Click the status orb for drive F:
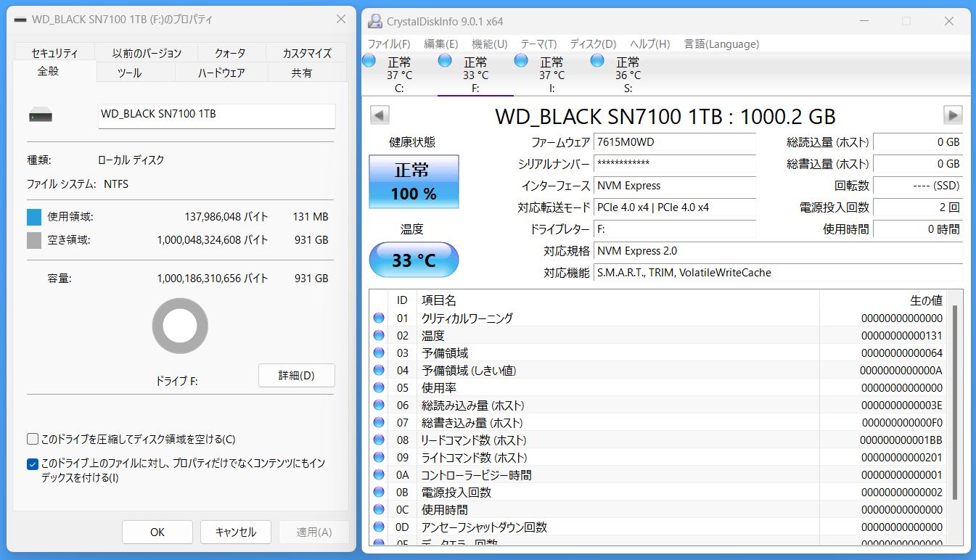 click(446, 60)
